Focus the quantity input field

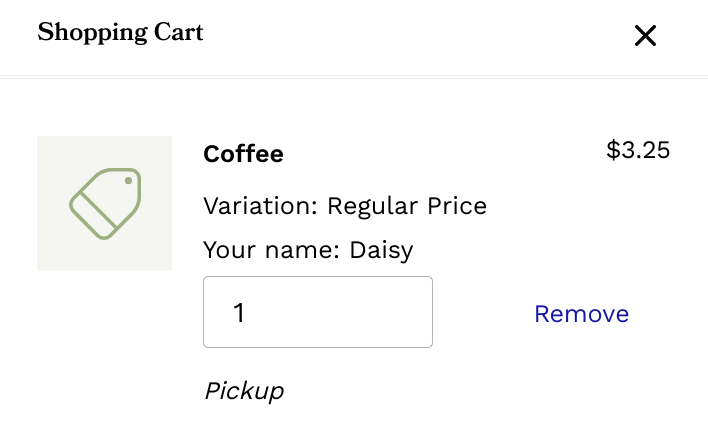click(317, 312)
